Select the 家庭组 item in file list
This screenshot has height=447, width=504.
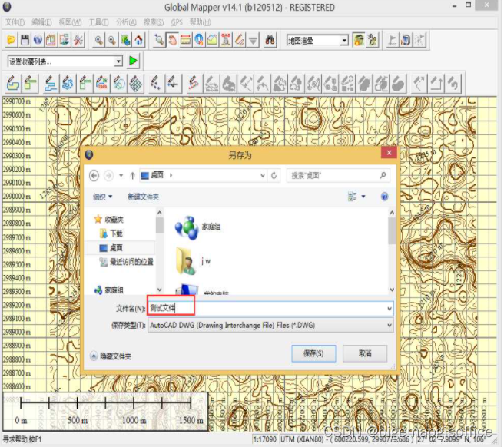click(197, 227)
